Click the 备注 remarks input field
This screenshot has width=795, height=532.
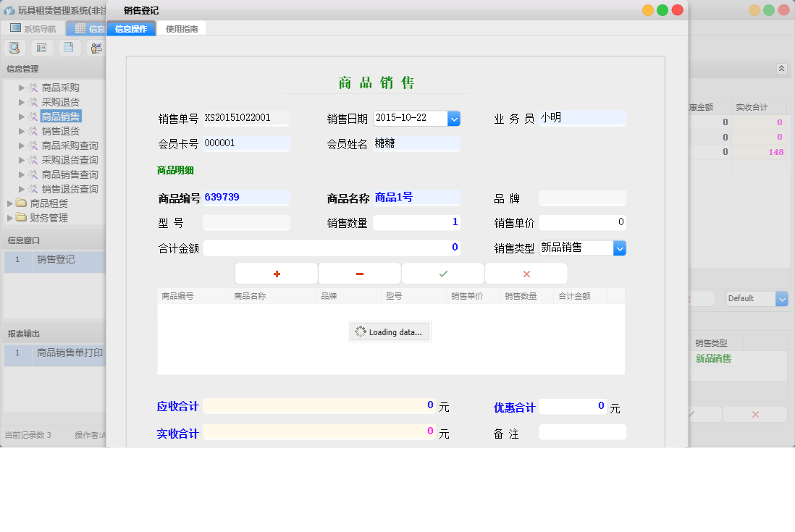(582, 431)
